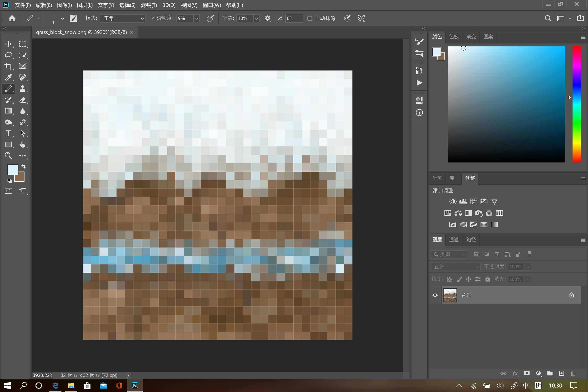
Task: Select the Zoom tool
Action: click(x=8, y=156)
